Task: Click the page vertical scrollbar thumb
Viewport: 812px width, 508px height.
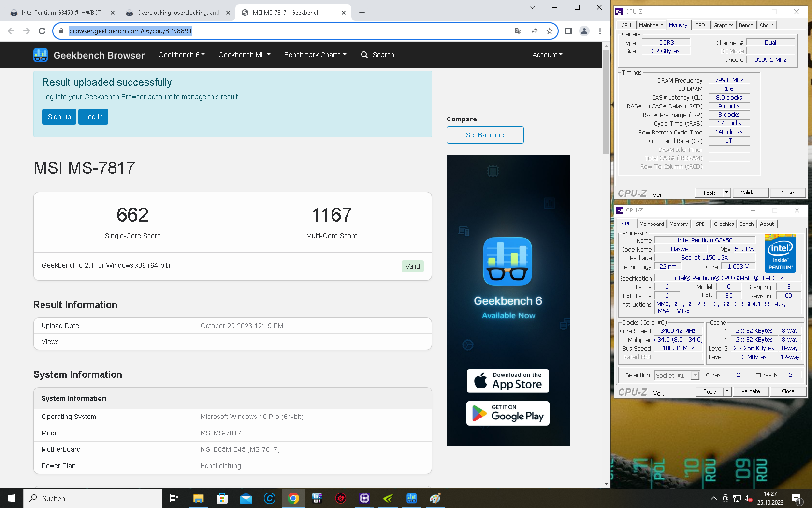Action: (606, 102)
